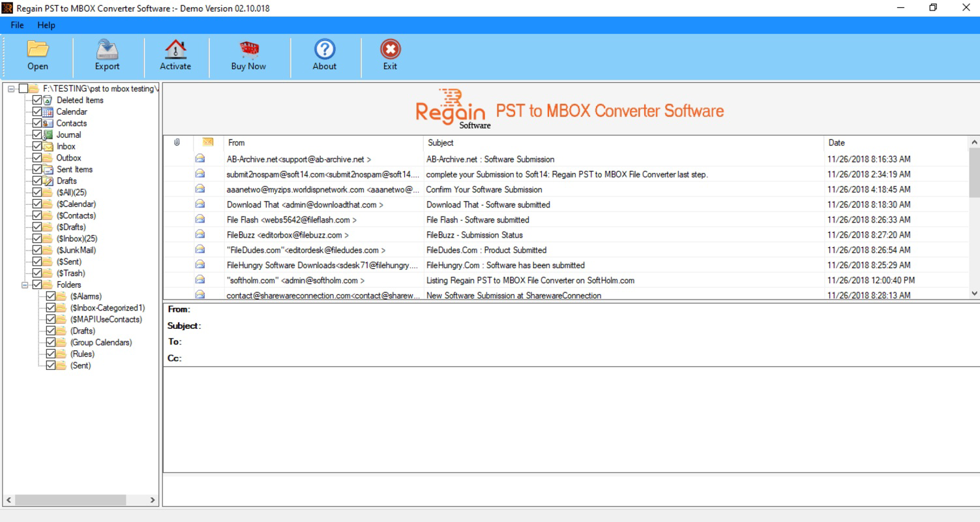The width and height of the screenshot is (980, 522).
Task: Click the folder tree scroll right arrow
Action: tap(153, 500)
